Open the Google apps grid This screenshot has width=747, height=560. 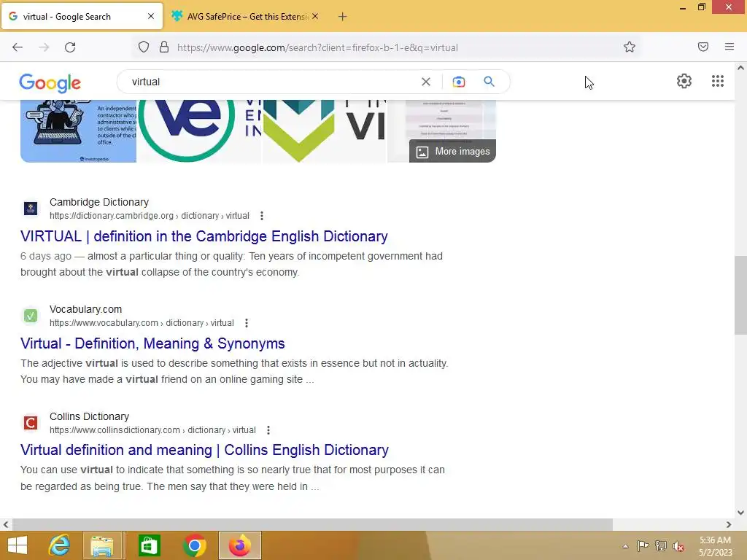click(x=718, y=81)
